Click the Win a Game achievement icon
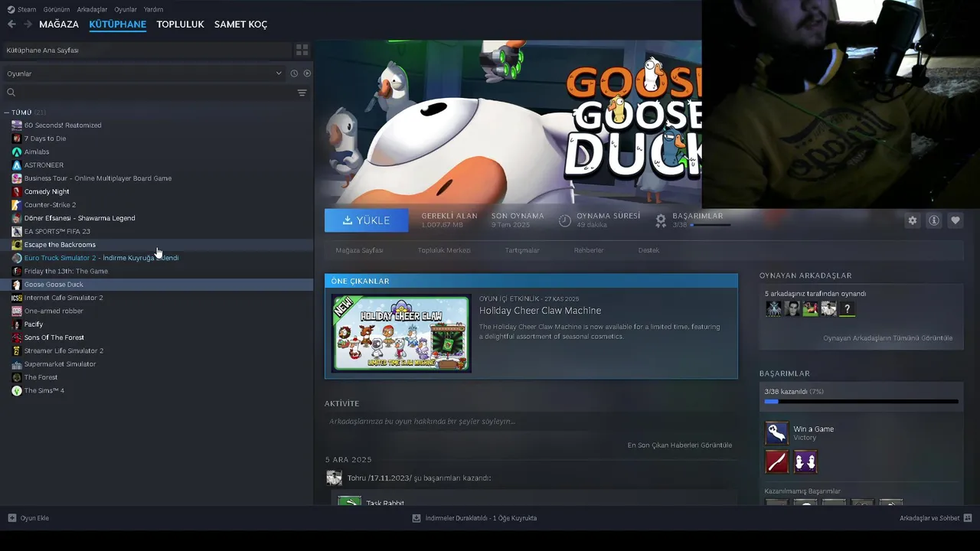The height and width of the screenshot is (551, 980). tap(776, 433)
